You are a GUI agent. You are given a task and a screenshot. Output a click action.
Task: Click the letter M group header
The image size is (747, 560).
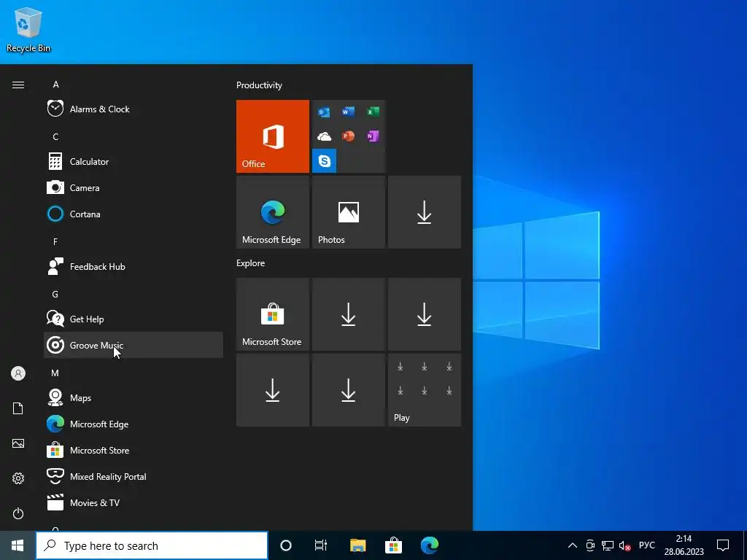pos(55,373)
